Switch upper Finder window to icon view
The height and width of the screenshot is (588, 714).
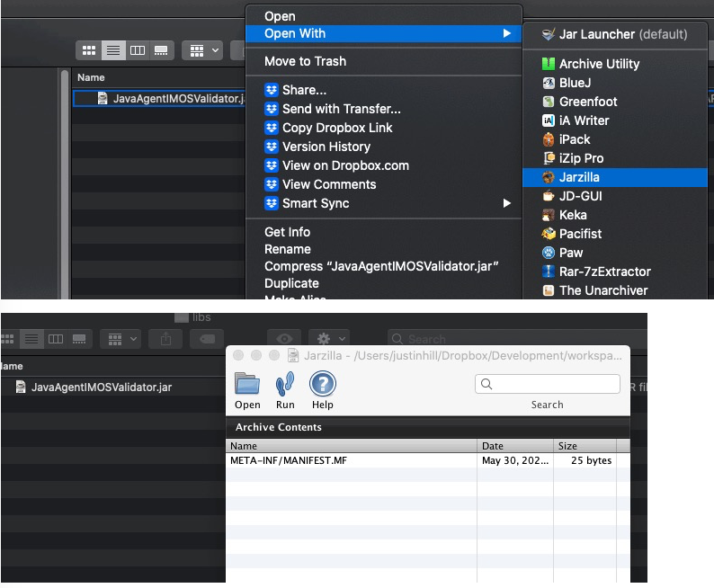(x=88, y=50)
